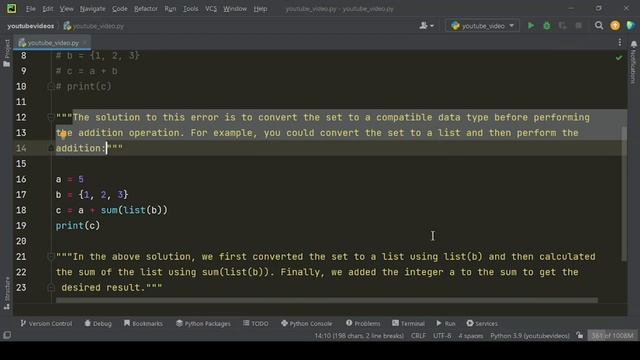The height and width of the screenshot is (360, 640).
Task: Open the code with me user icon
Action: [x=426, y=26]
